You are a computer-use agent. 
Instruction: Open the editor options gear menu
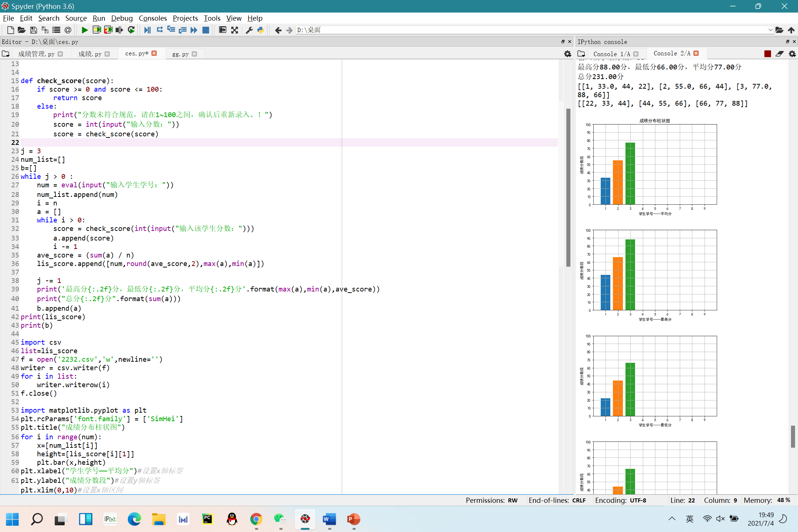(567, 54)
